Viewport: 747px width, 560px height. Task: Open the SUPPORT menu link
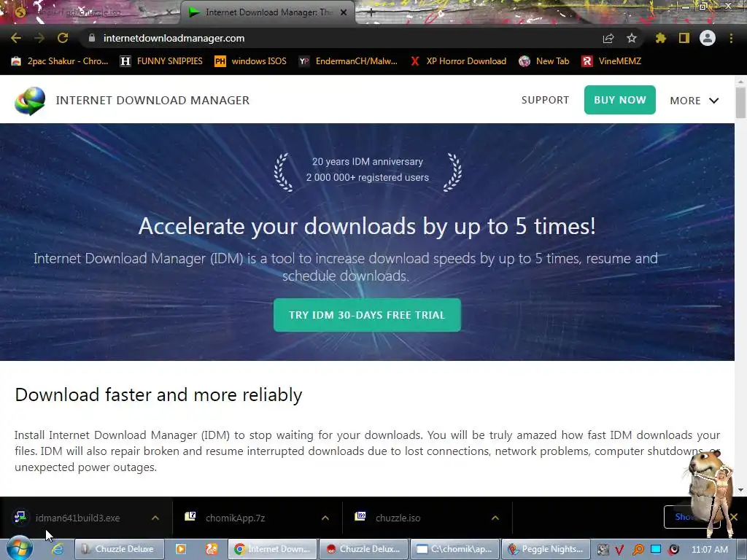point(545,100)
